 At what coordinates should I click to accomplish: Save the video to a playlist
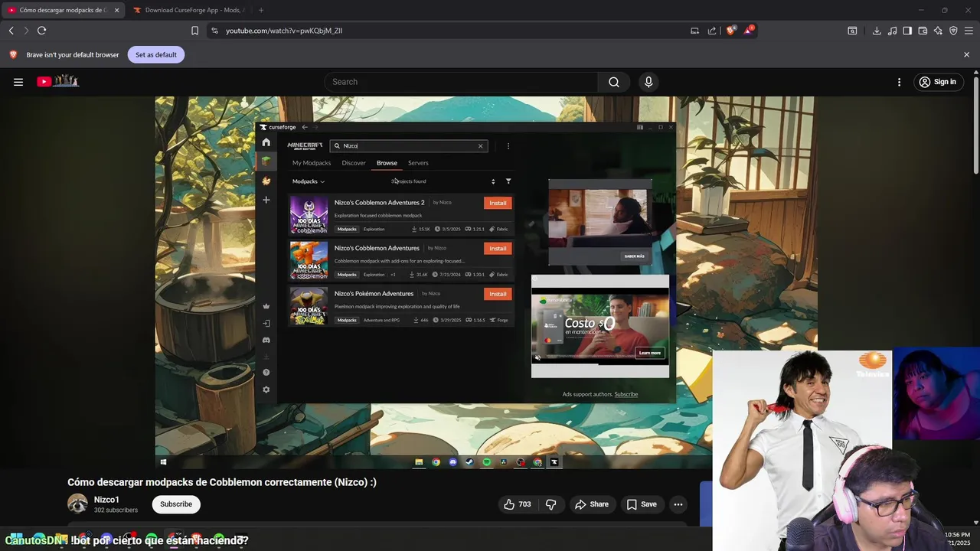coord(642,504)
